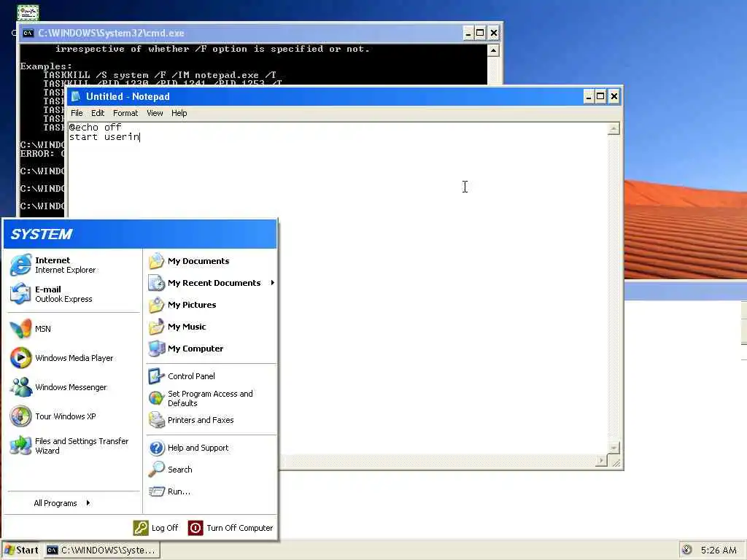Click cmd.exe scrollbar up arrow
Image resolution: width=747 pixels, height=560 pixels.
click(x=494, y=50)
